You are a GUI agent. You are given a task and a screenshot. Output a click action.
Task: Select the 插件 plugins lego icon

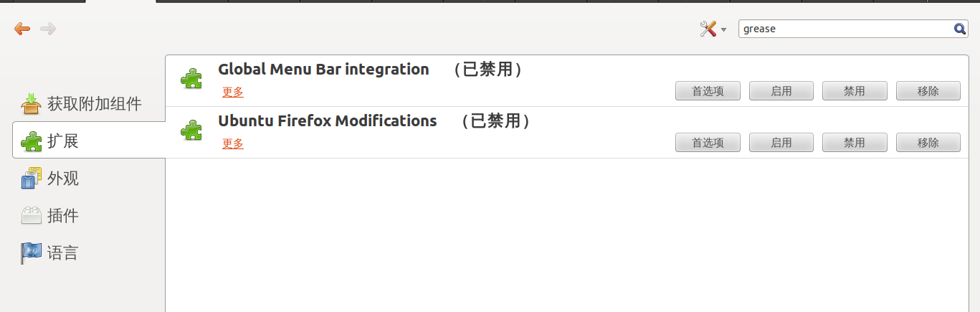tap(32, 215)
